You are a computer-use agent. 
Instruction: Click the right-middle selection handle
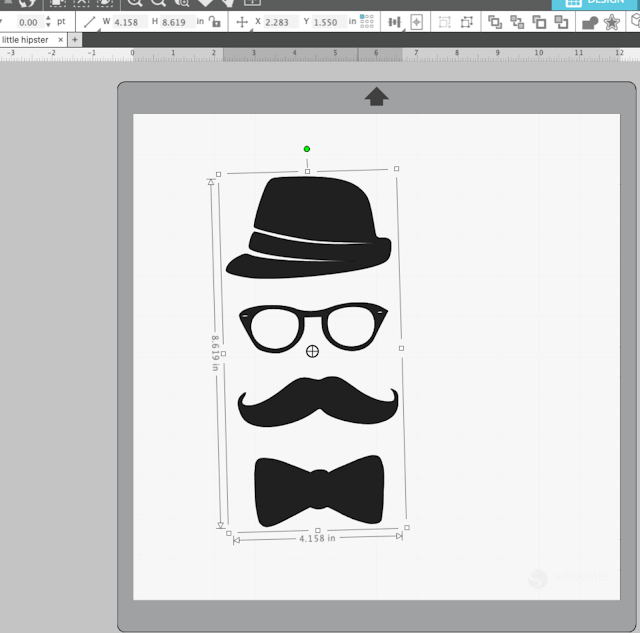pyautogui.click(x=402, y=348)
